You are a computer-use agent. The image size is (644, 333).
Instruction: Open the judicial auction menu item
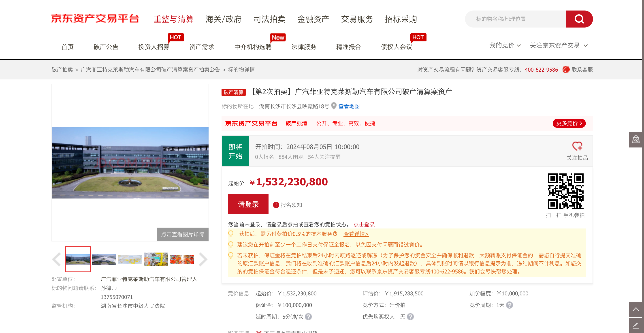click(x=269, y=19)
